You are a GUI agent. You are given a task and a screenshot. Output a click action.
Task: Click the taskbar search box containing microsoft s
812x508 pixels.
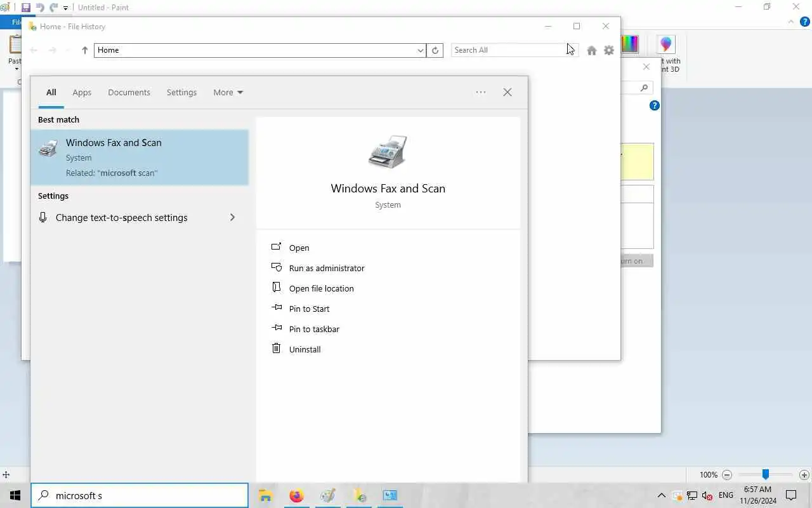140,495
